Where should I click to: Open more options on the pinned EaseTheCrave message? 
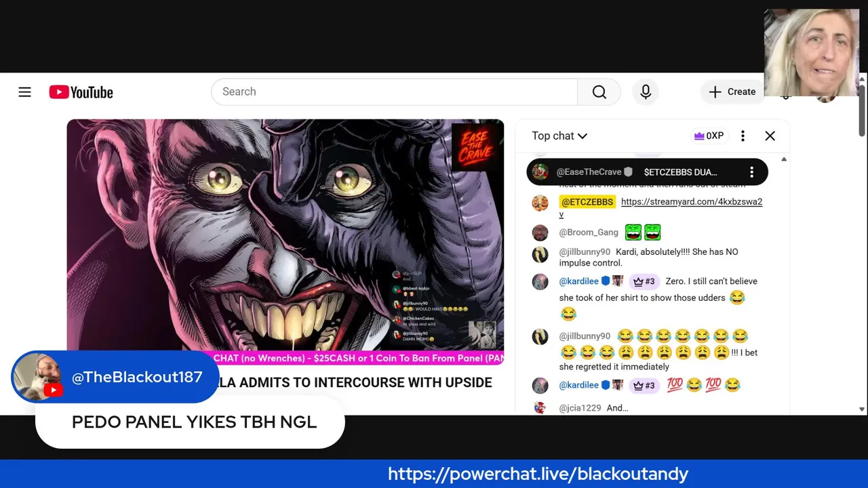(751, 172)
